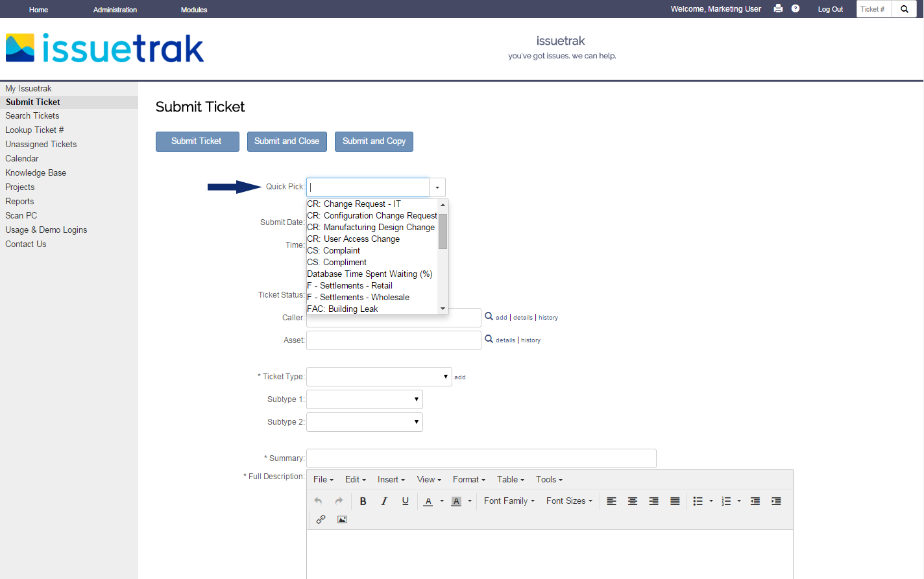Click the print icon in the top bar

[x=778, y=8]
